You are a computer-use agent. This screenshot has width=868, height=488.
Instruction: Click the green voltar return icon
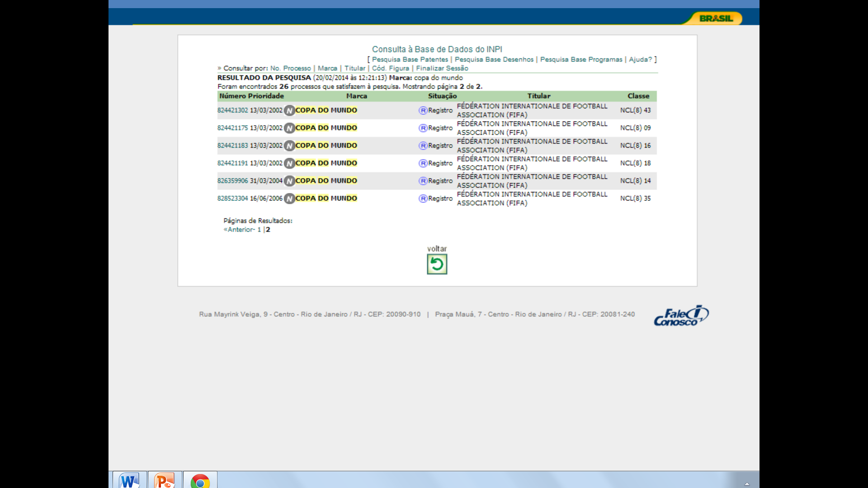[437, 264]
